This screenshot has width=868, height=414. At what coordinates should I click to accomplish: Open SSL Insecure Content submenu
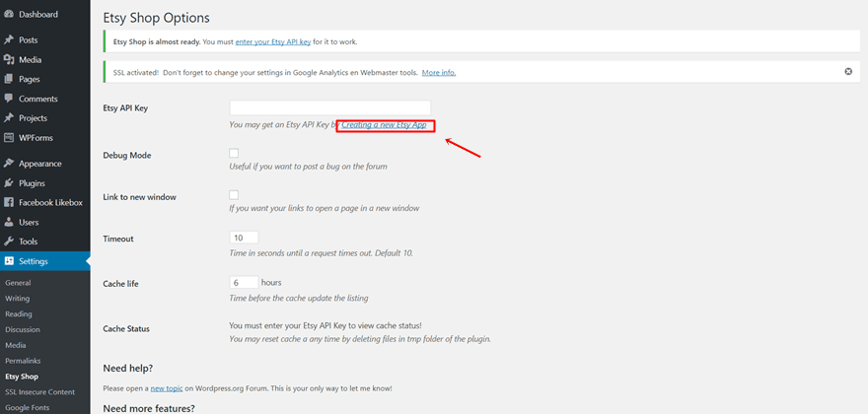tap(39, 392)
